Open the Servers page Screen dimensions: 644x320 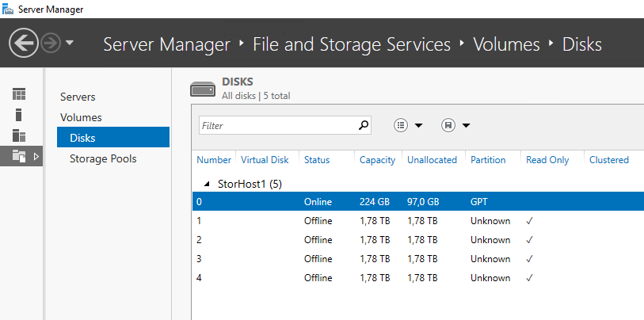click(78, 97)
